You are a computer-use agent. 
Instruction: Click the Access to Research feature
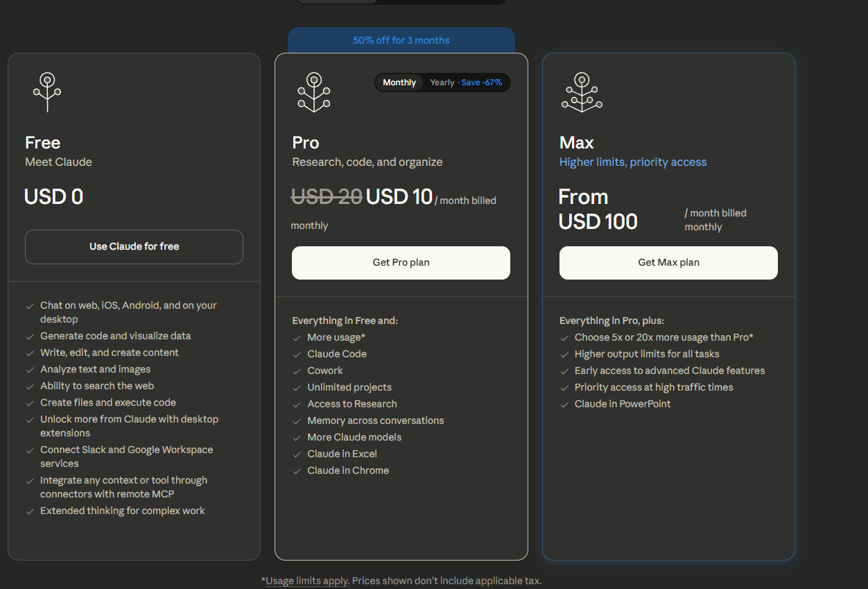pos(352,404)
